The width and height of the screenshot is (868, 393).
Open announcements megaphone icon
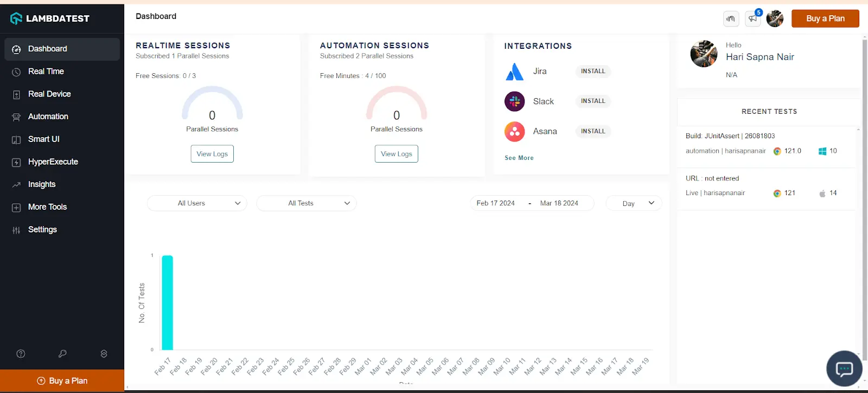pyautogui.click(x=752, y=18)
